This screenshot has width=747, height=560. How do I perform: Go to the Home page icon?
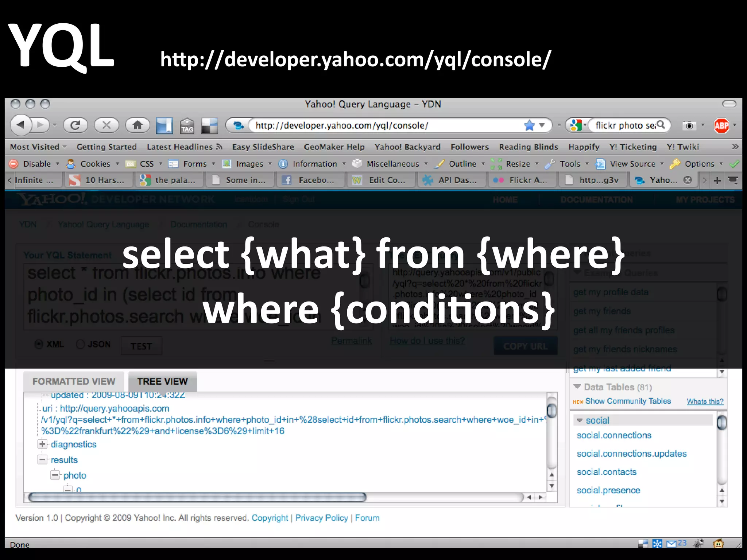[x=138, y=125]
